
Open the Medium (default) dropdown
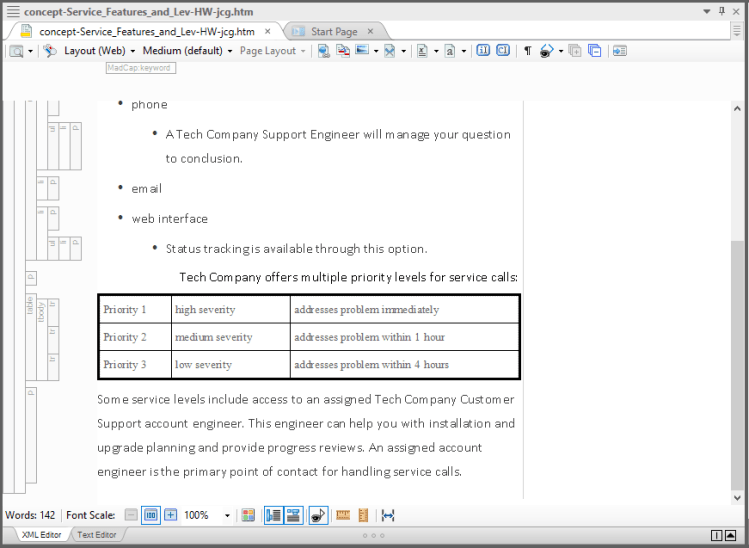click(x=187, y=51)
